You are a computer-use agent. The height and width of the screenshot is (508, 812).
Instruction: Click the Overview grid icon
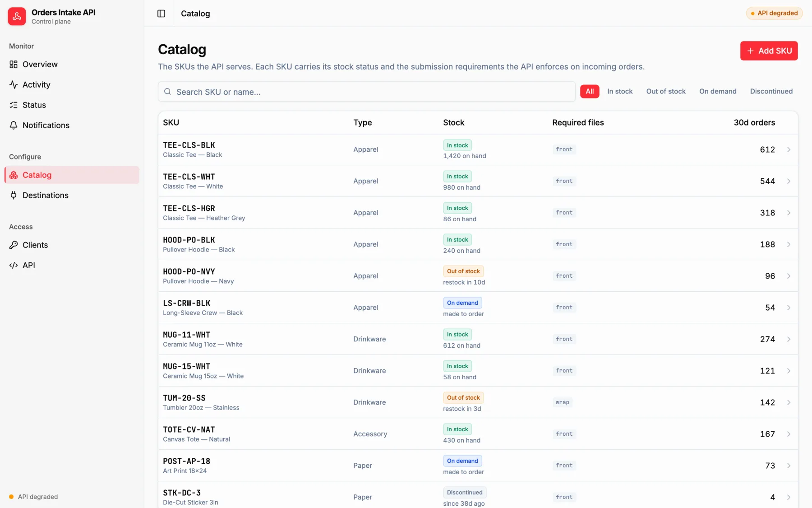(14, 64)
